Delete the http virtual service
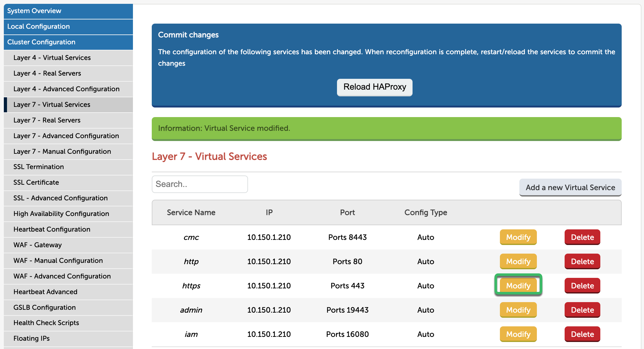The width and height of the screenshot is (644, 349). tap(582, 262)
